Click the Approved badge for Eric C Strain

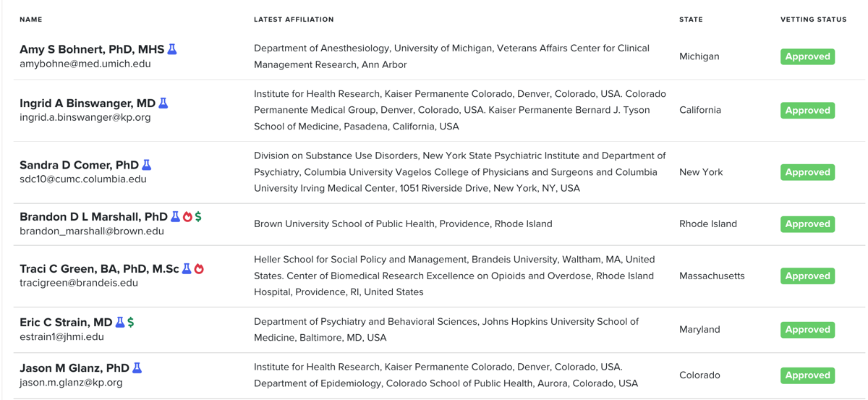[x=807, y=329]
